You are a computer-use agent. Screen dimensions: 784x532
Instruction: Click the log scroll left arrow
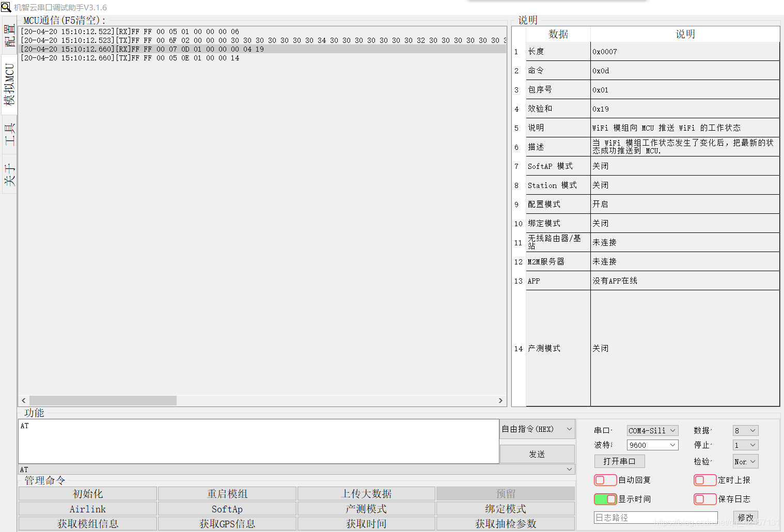pyautogui.click(x=24, y=400)
